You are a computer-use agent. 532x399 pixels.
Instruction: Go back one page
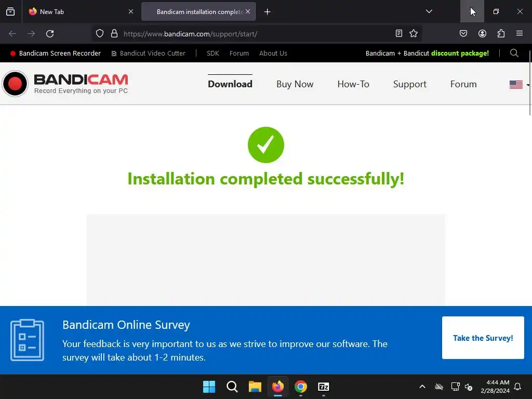click(12, 34)
